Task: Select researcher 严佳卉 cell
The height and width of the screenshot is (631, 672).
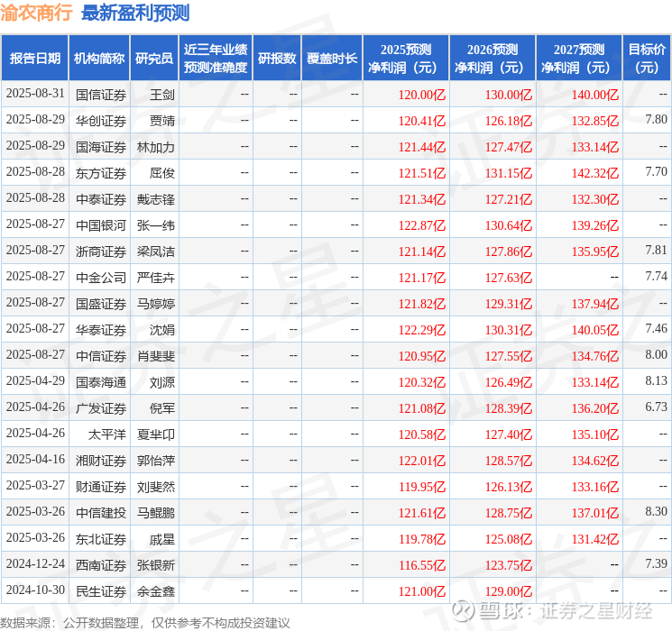Action: pos(155,278)
